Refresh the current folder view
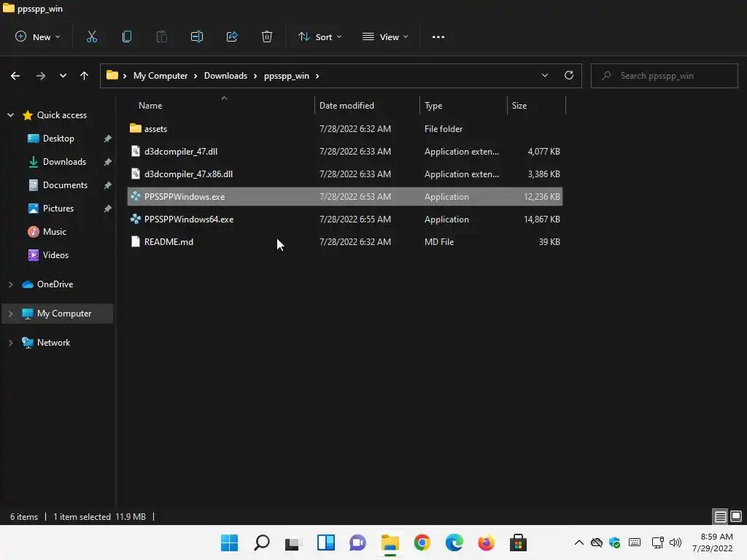Screen dimensions: 747x560 point(569,75)
